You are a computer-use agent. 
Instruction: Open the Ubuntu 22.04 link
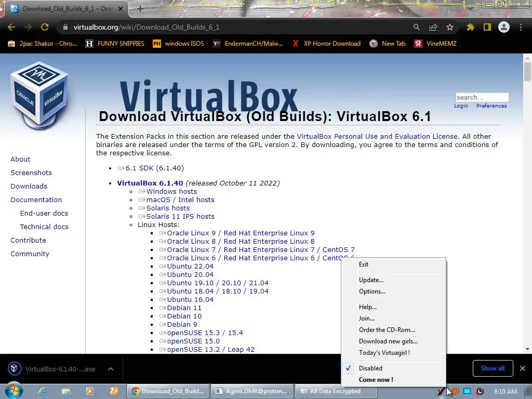click(x=190, y=267)
